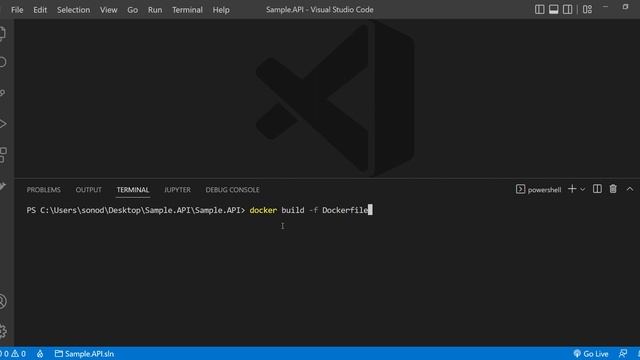Open the Extensions view icon

click(x=3, y=155)
